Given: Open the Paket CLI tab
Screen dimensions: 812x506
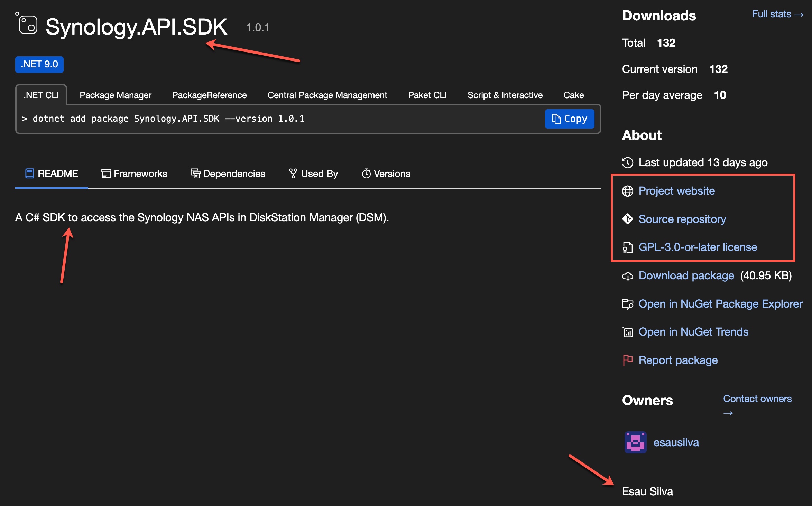Looking at the screenshot, I should [427, 95].
